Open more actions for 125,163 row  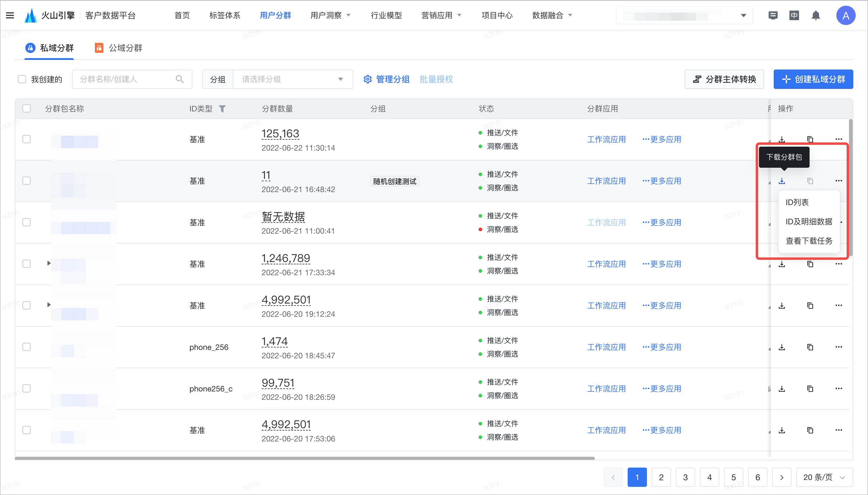838,139
